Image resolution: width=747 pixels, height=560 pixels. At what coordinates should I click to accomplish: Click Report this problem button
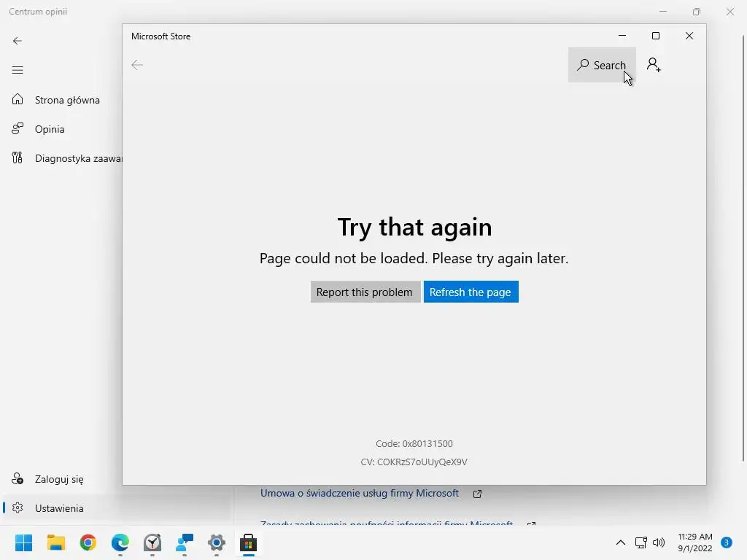[365, 292]
